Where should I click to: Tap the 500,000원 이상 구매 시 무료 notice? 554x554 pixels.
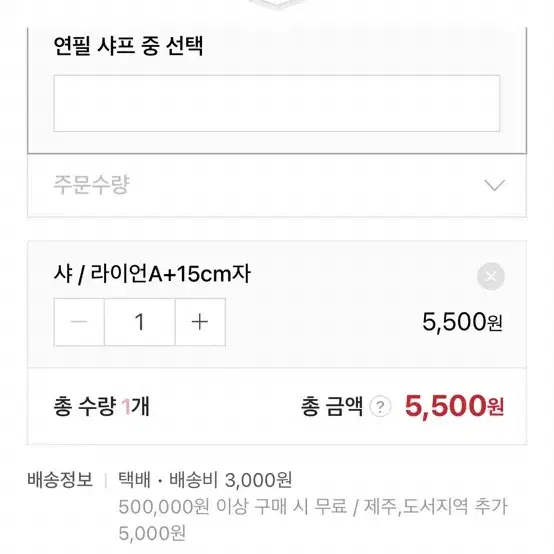[232, 506]
